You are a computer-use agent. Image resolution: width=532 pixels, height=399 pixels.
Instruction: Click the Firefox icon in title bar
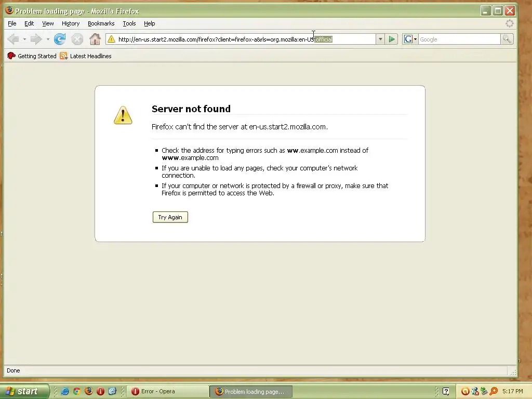point(9,10)
